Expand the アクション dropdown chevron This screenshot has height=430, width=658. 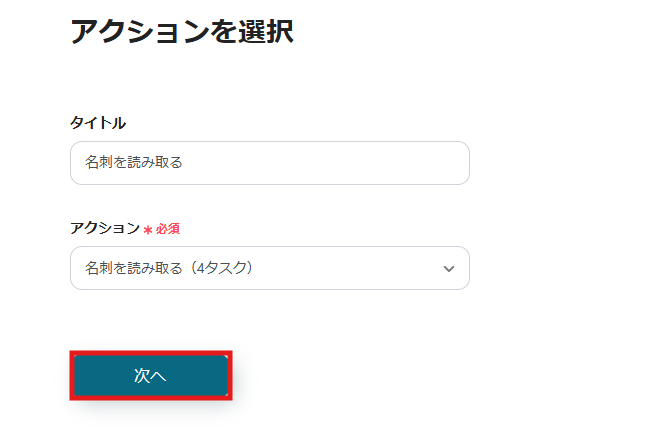point(449,268)
